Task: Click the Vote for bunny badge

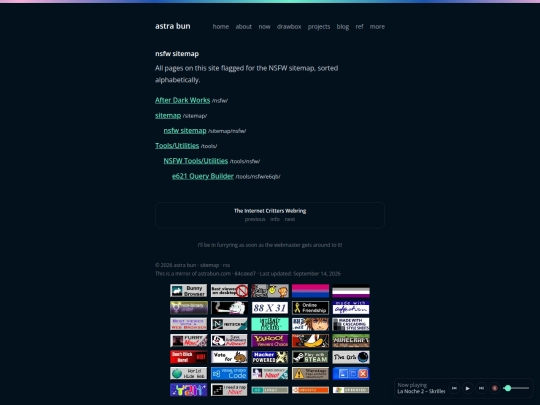Action: 229,357
